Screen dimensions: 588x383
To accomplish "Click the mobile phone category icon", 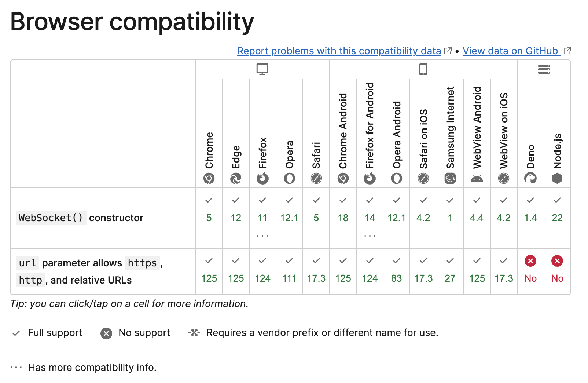I will point(423,69).
